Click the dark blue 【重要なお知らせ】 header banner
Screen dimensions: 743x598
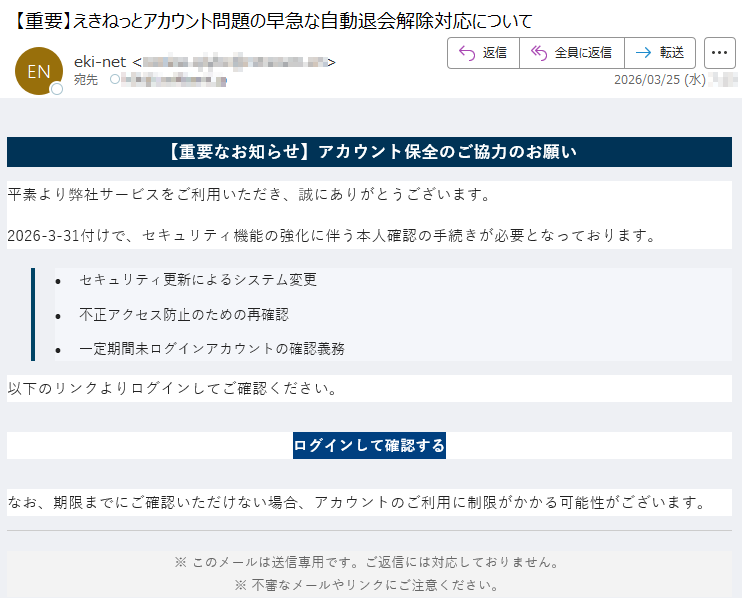(369, 152)
